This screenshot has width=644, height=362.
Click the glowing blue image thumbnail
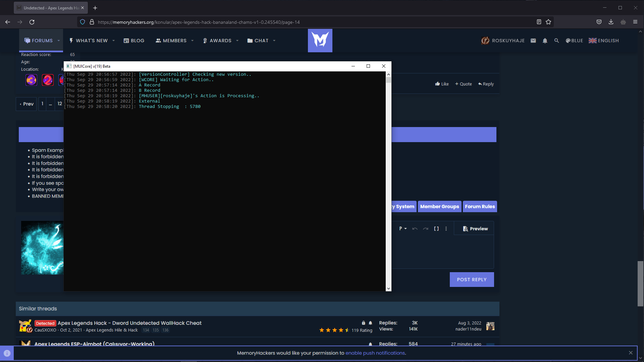point(42,248)
